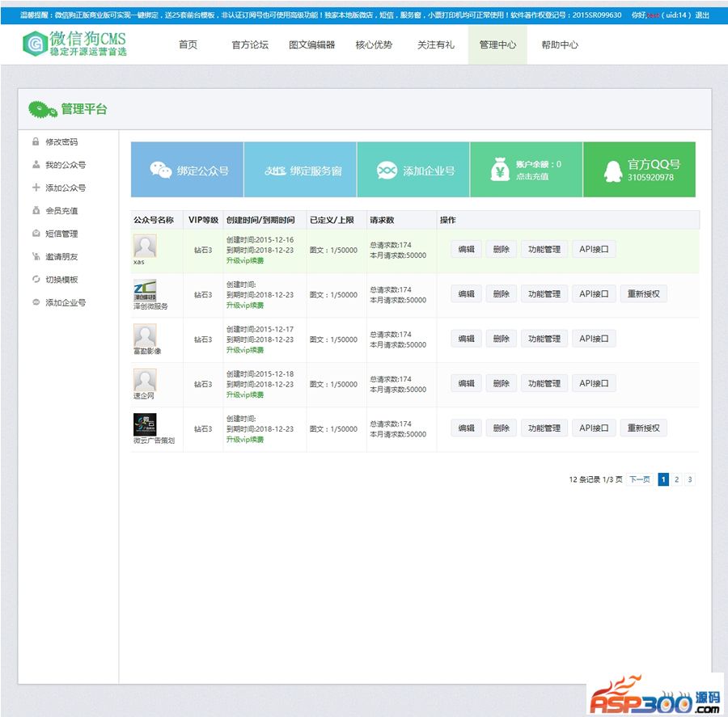Click 删除 for 富勤影像
Viewport: 728px width, 717px height.
501,339
